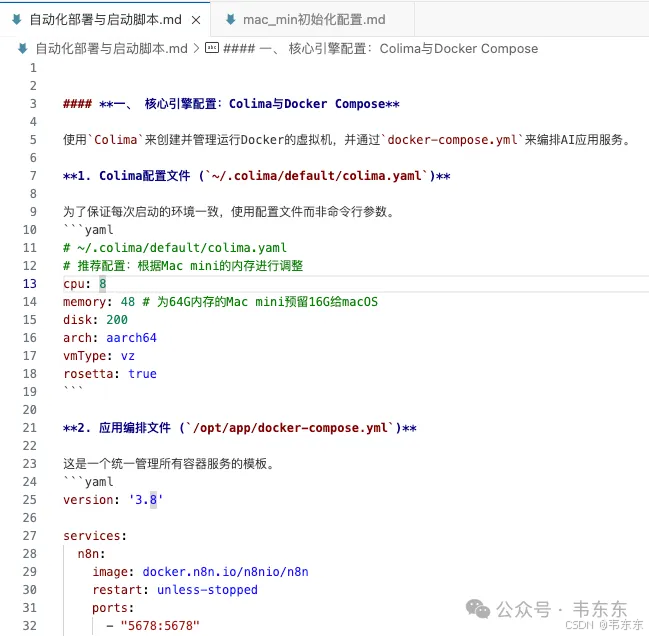Click line number 3 in gutter
649x636 pixels.
tap(33, 103)
